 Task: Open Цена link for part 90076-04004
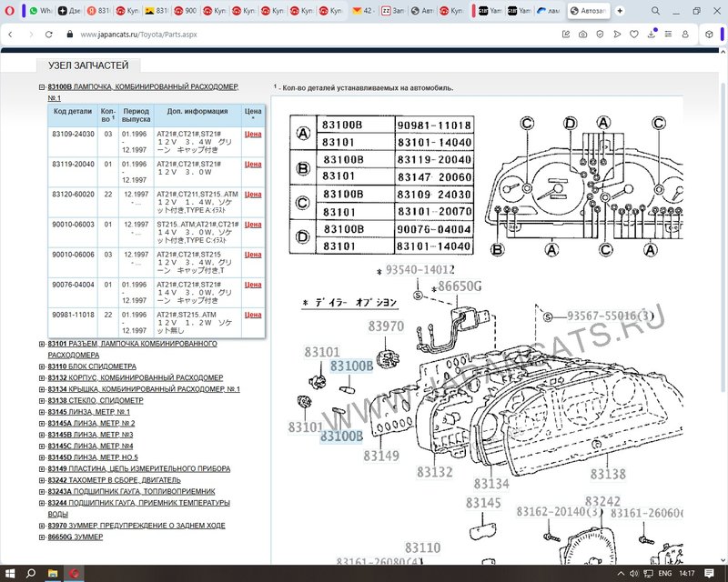coord(253,285)
